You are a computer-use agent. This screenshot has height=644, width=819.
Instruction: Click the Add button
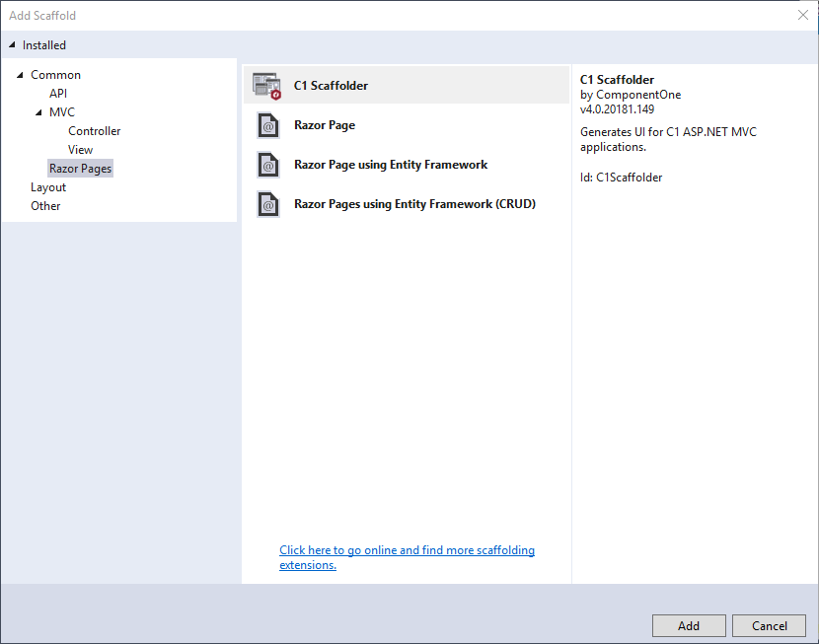pos(689,625)
